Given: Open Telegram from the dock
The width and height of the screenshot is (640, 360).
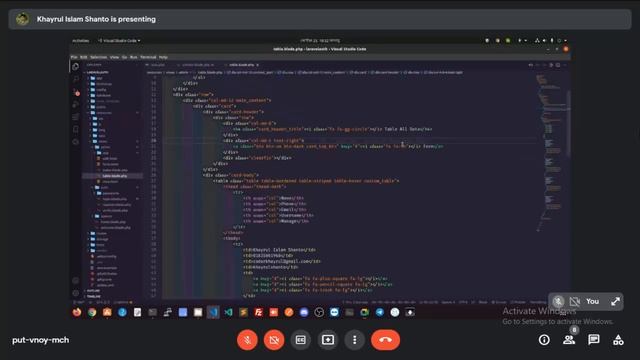Looking at the screenshot, I should [380, 312].
